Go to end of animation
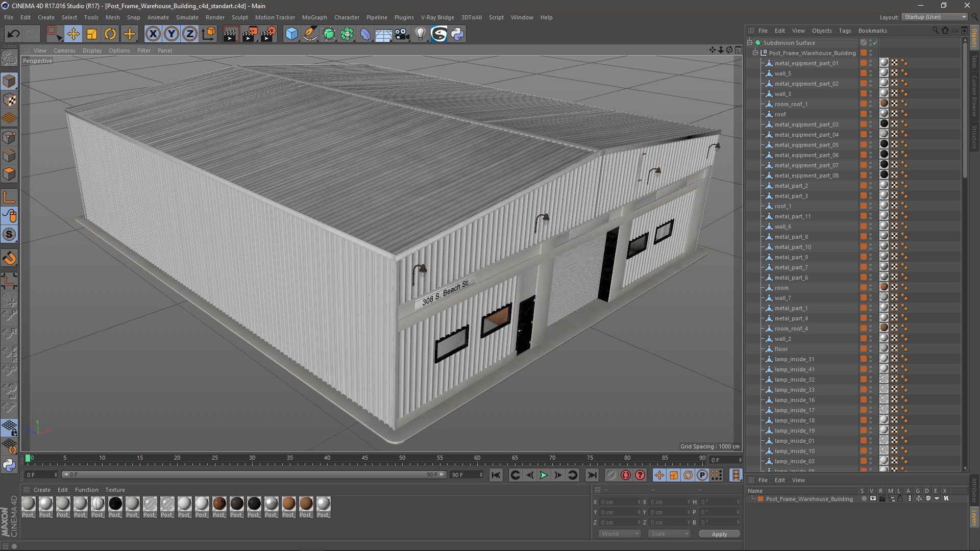This screenshot has width=980, height=551. point(592,475)
